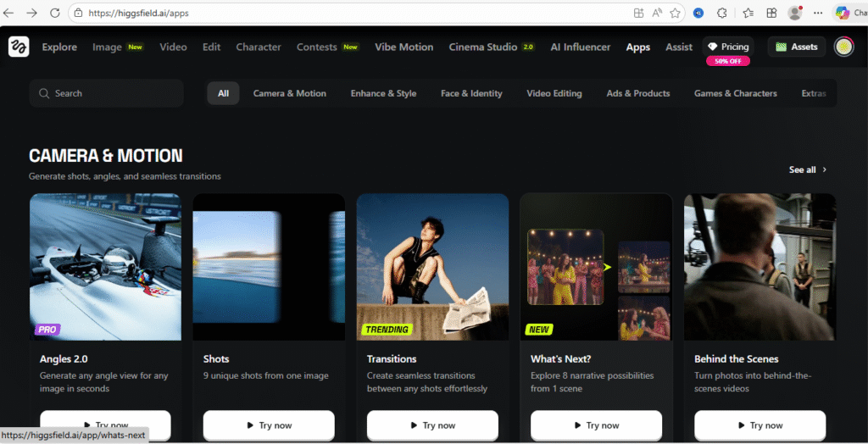Click the browser refresh icon
Screen dimensions: 868x444
pyautogui.click(x=55, y=13)
